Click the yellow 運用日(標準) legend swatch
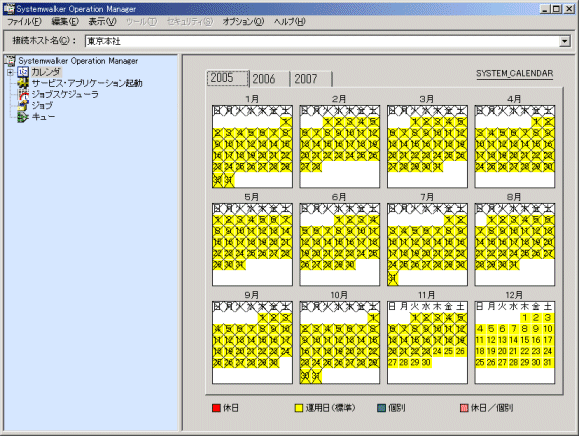Viewport: 579px width, 436px height. coord(299,408)
